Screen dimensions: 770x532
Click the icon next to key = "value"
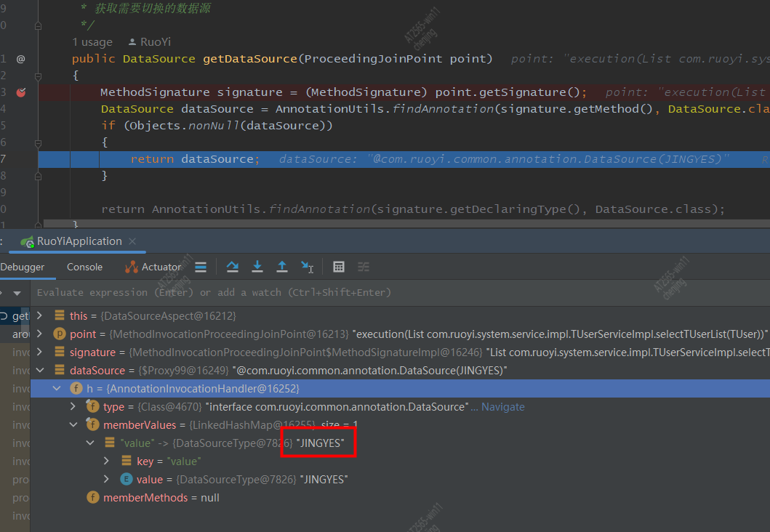[x=127, y=461]
